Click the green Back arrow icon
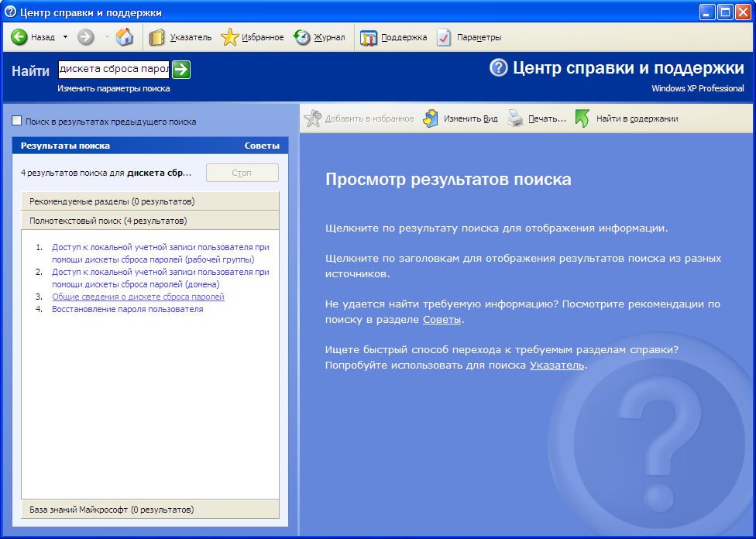756x539 pixels. point(19,37)
